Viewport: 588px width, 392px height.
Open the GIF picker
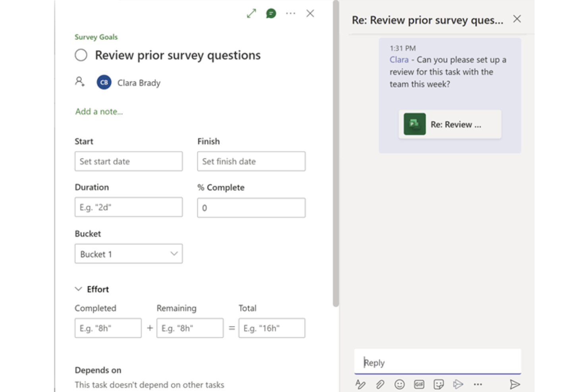pyautogui.click(x=419, y=384)
